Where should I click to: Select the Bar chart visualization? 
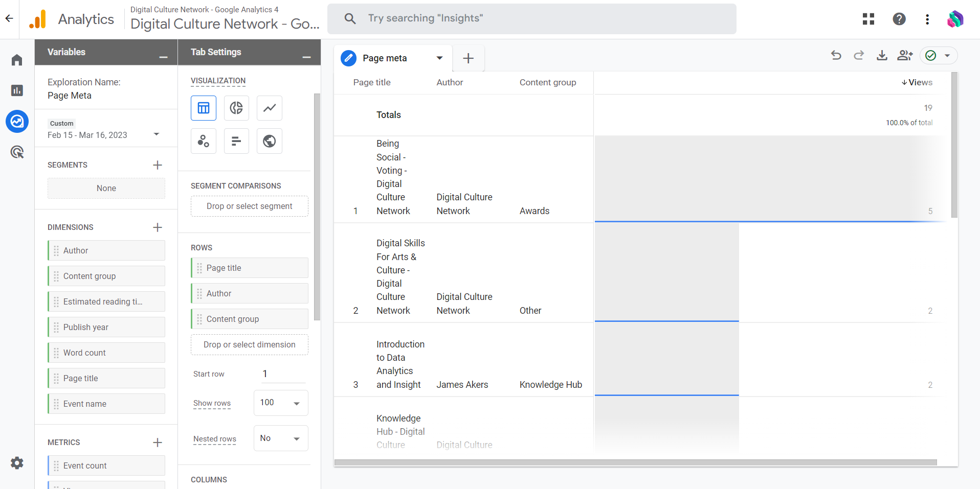236,141
